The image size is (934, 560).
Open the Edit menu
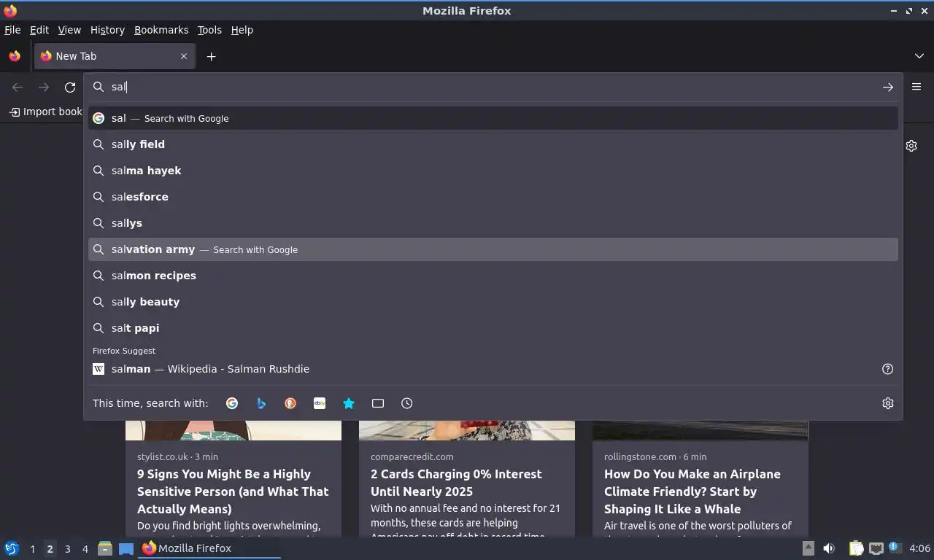(x=39, y=30)
